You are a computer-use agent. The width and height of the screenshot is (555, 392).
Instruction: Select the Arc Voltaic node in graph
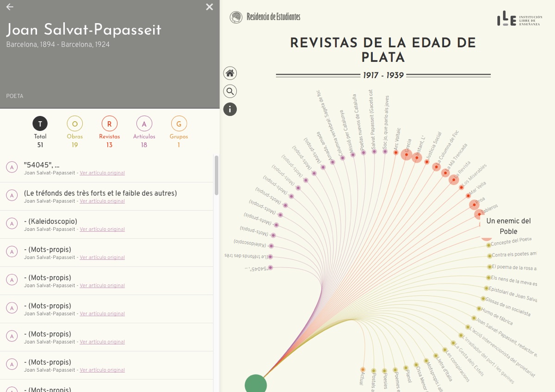pos(396,153)
